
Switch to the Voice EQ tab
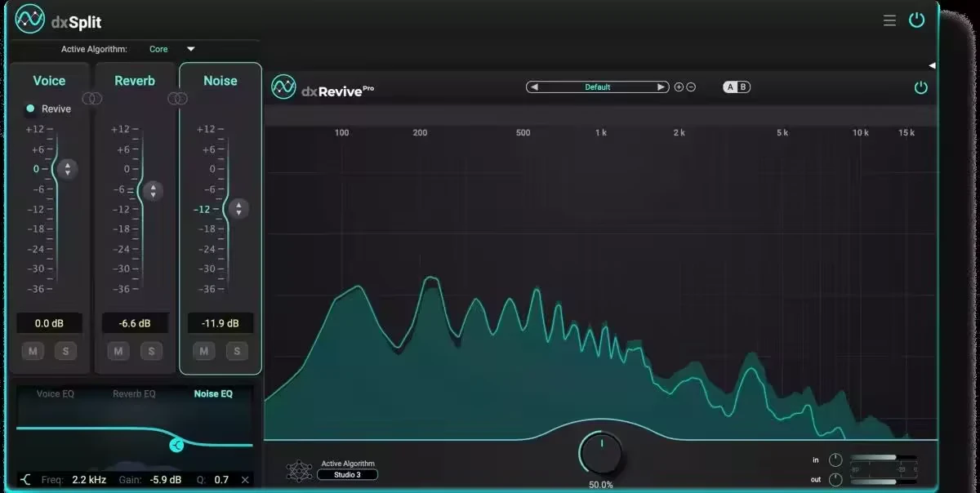tap(56, 393)
